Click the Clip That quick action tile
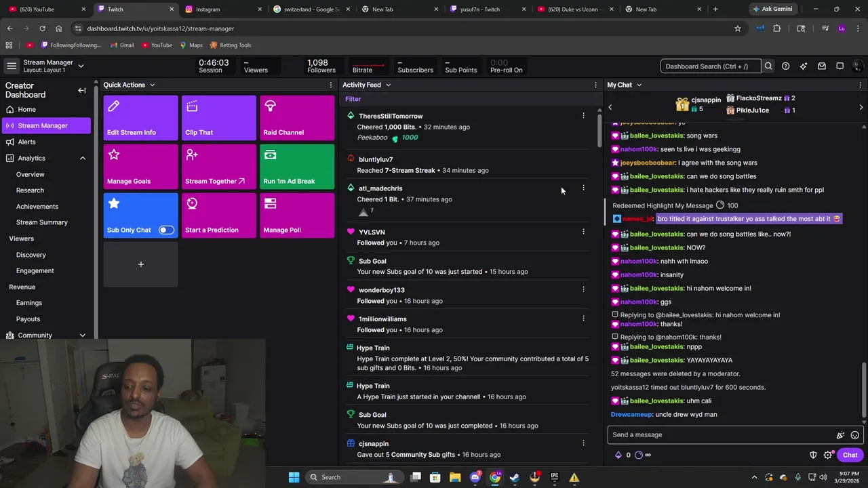 (219, 118)
